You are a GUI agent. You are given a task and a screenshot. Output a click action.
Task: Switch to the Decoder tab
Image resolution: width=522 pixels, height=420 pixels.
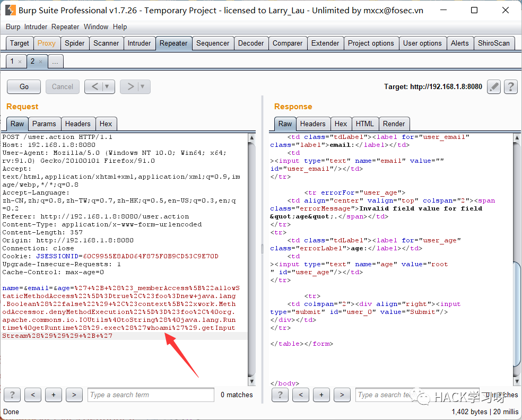(x=251, y=43)
